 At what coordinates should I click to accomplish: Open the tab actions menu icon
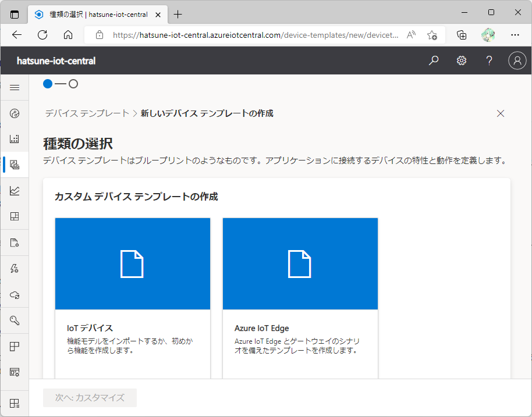(x=15, y=15)
